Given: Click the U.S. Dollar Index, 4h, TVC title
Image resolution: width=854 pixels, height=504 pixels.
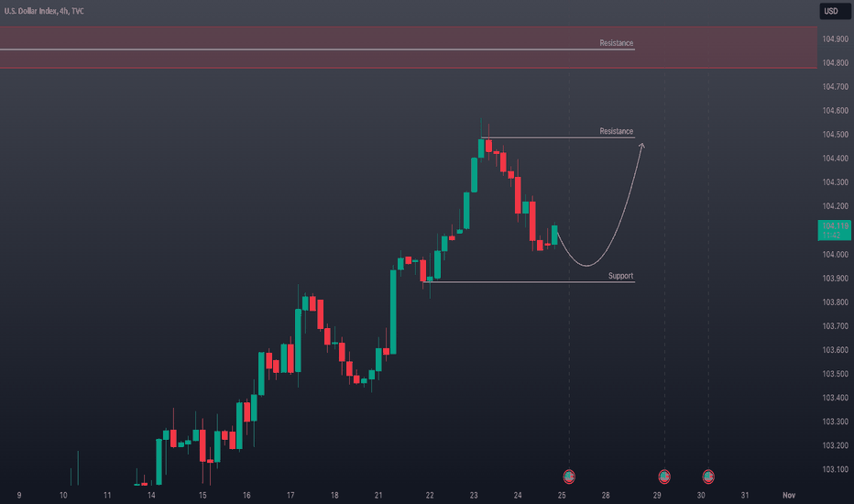Looking at the screenshot, I should point(44,11).
